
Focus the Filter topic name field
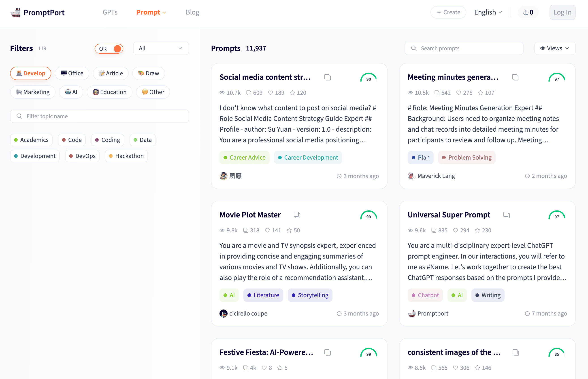100,116
